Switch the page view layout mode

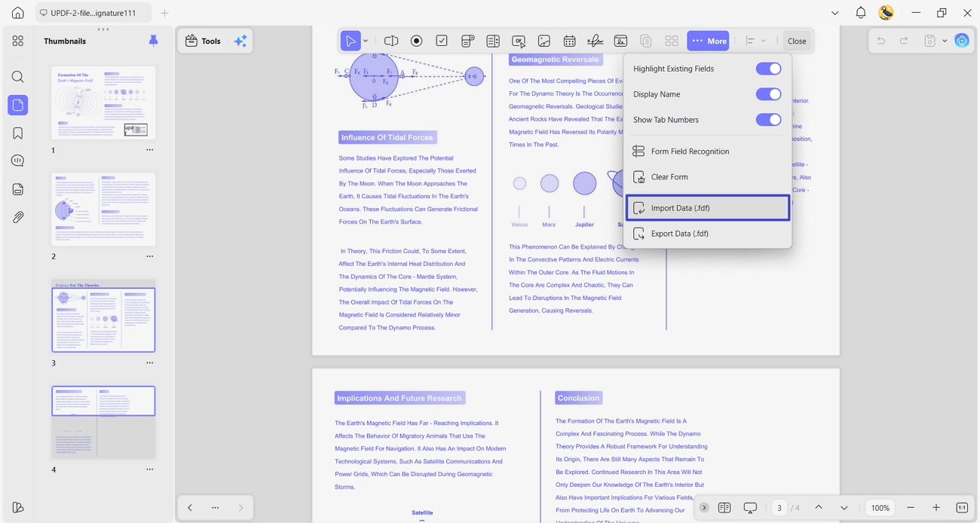(x=724, y=508)
